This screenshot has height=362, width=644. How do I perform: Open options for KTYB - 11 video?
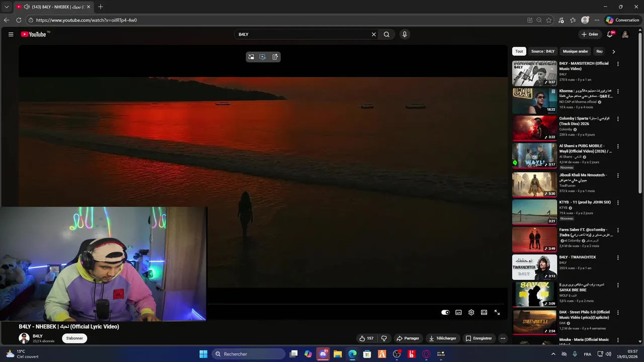coord(618,203)
